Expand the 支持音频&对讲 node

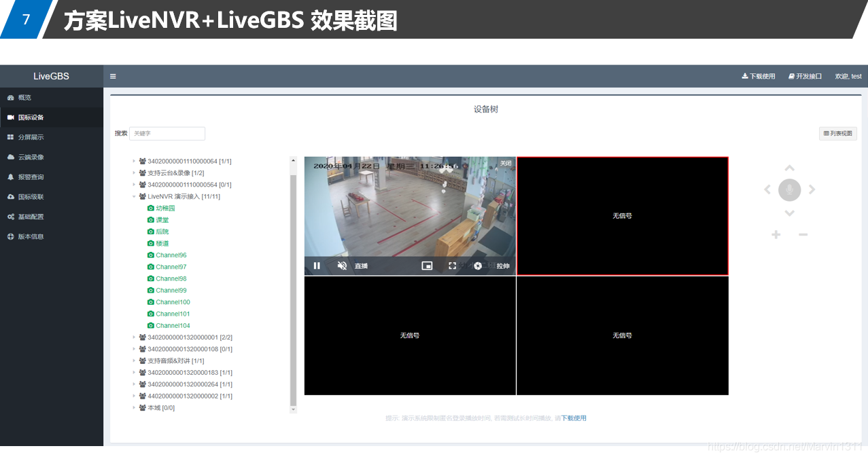click(134, 361)
